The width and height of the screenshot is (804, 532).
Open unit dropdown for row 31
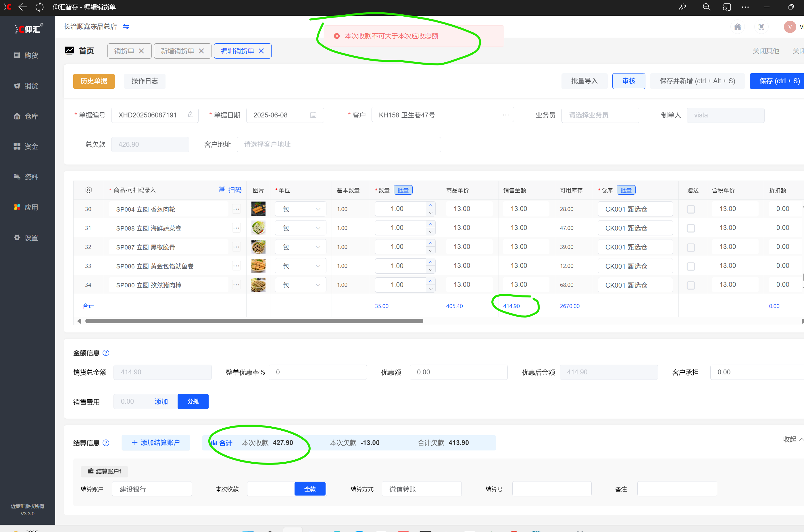pyautogui.click(x=300, y=228)
